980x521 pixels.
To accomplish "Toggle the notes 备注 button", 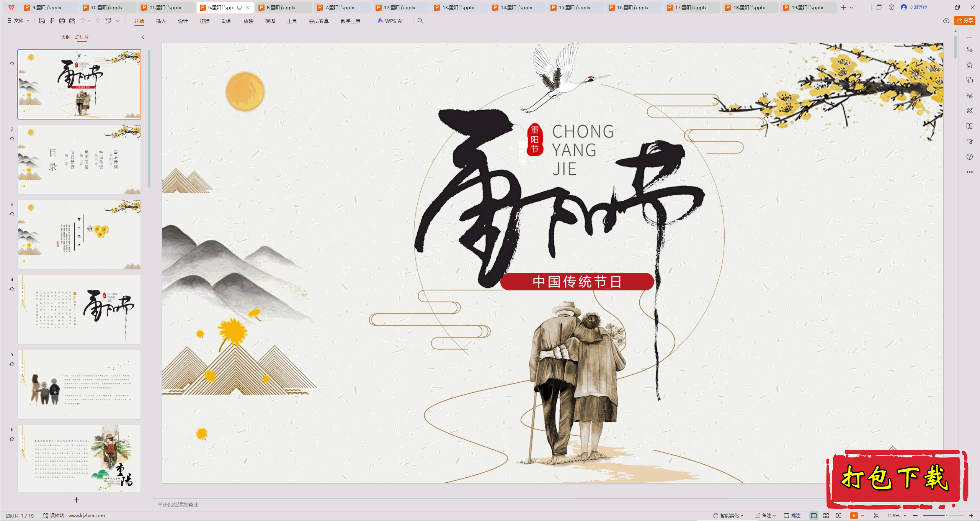I will coord(765,516).
